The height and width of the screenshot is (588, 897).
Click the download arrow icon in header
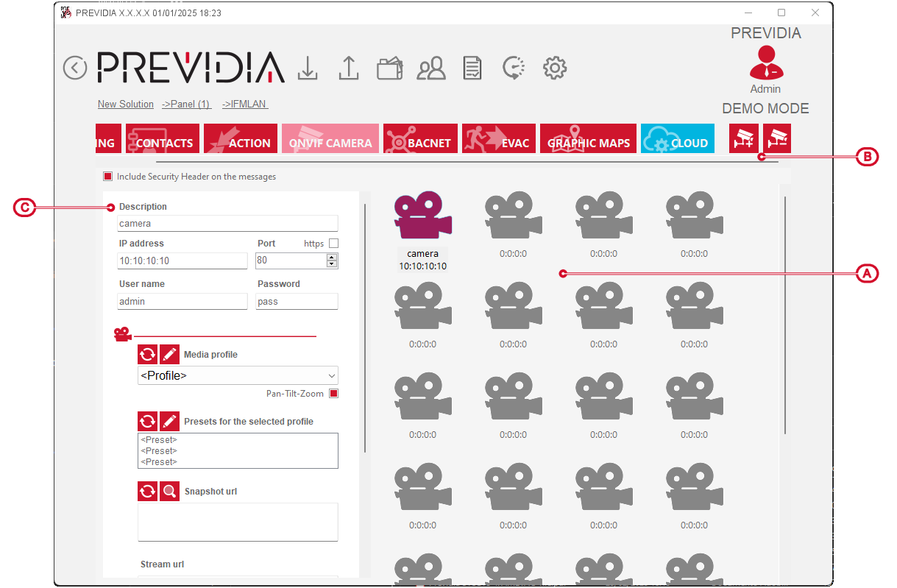click(x=308, y=68)
